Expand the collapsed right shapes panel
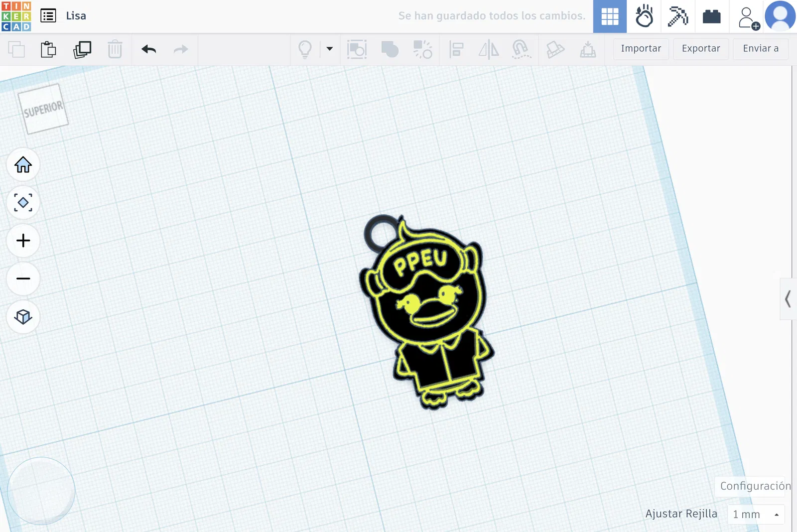Image resolution: width=797 pixels, height=532 pixels. coord(788,299)
